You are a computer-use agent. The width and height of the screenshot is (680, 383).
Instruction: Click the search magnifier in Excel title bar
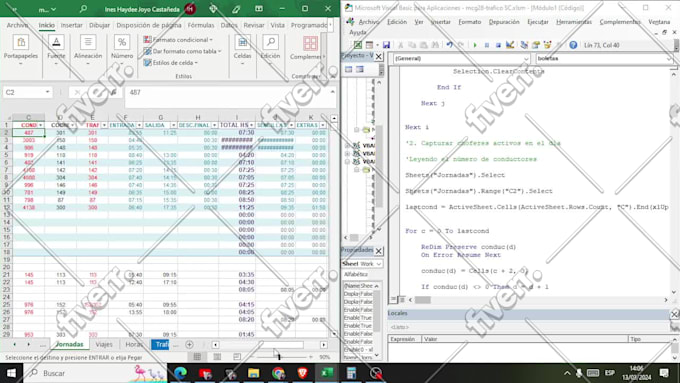83,9
